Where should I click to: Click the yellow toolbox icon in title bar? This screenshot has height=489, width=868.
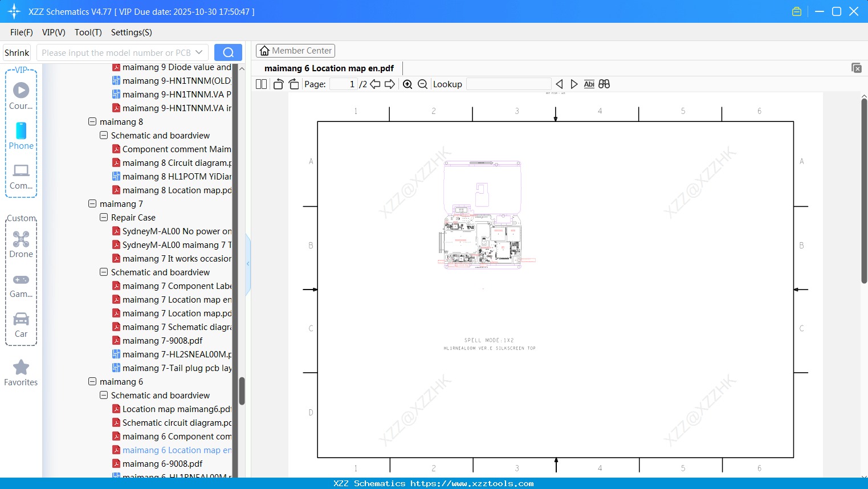797,11
